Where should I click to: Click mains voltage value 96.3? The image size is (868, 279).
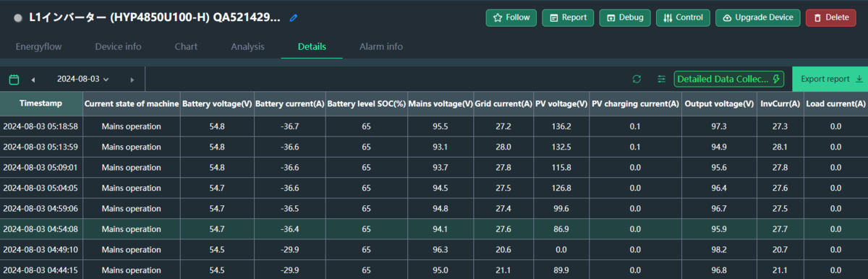coord(440,249)
